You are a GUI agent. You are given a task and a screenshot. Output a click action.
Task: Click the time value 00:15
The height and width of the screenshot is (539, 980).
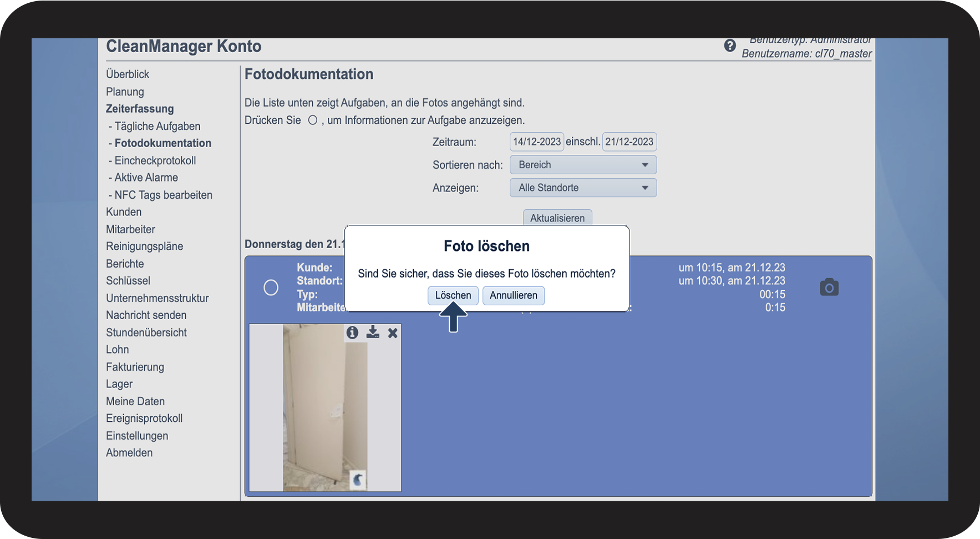(x=772, y=294)
